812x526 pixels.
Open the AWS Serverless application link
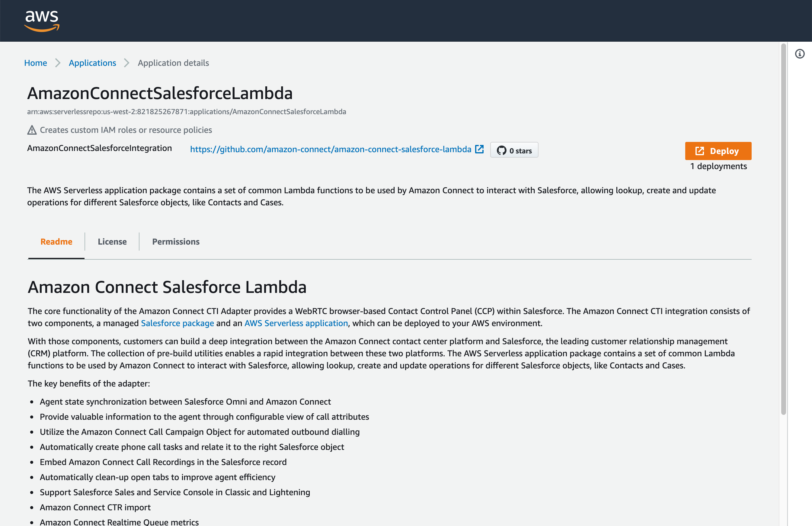click(x=296, y=323)
